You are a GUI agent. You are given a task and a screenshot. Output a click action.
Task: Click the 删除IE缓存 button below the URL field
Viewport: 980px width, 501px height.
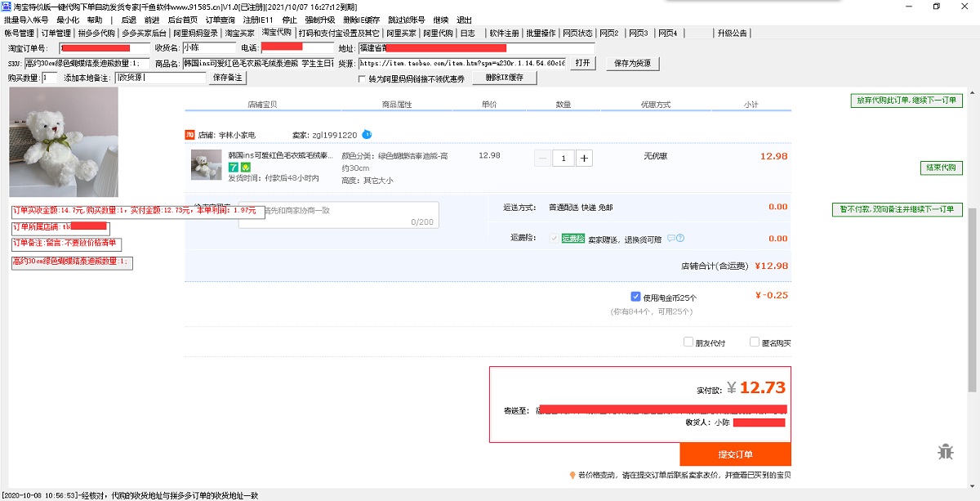pyautogui.click(x=505, y=78)
